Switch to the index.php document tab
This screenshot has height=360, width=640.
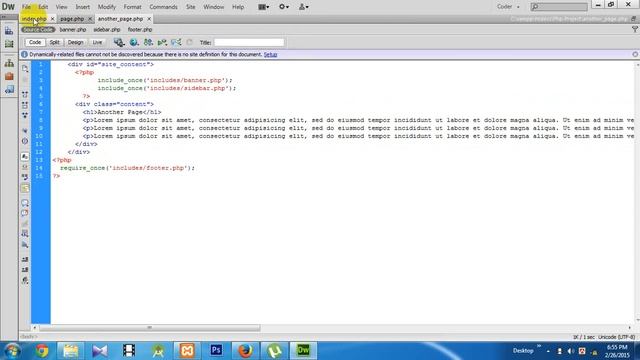point(34,19)
